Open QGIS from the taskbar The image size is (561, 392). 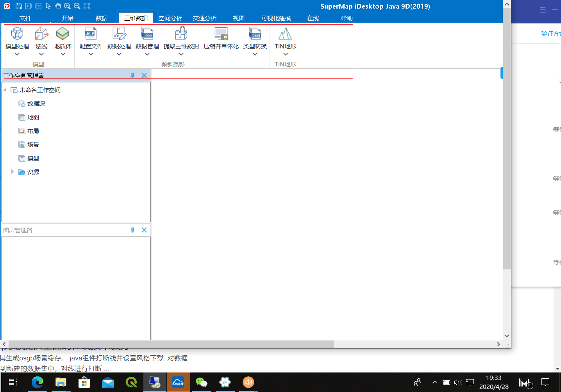point(131,382)
